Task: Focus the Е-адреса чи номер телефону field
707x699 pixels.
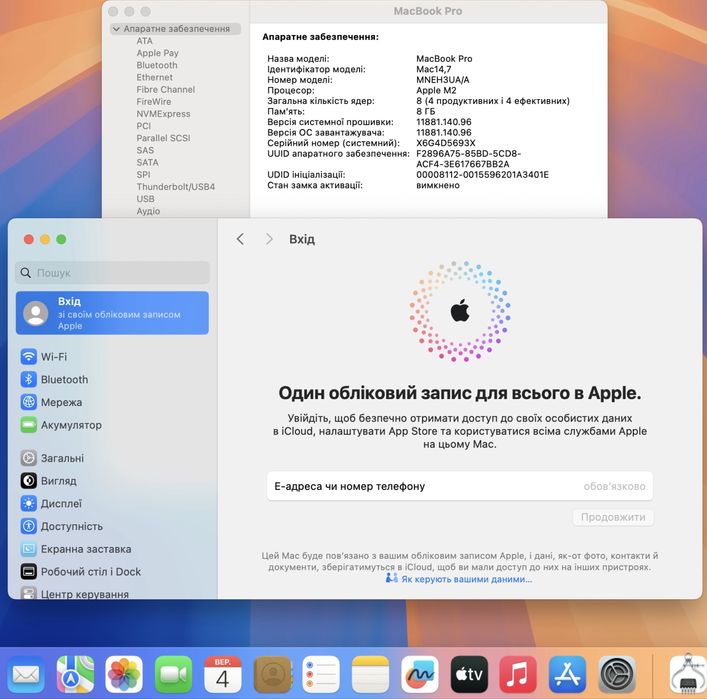Action: (459, 486)
